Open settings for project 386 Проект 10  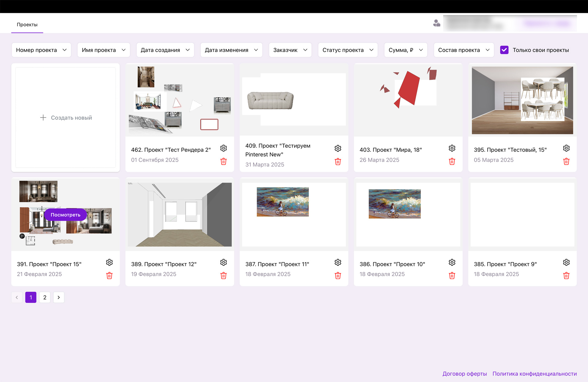[x=452, y=263]
